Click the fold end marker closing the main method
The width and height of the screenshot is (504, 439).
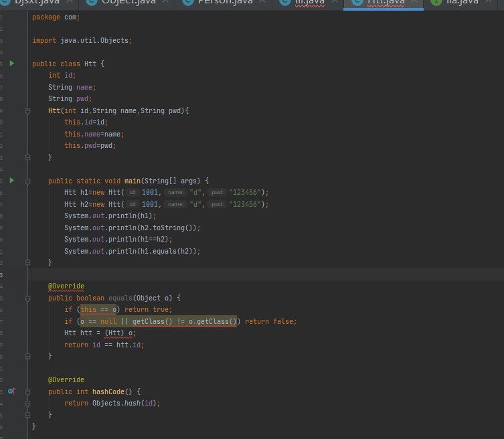pyautogui.click(x=28, y=262)
